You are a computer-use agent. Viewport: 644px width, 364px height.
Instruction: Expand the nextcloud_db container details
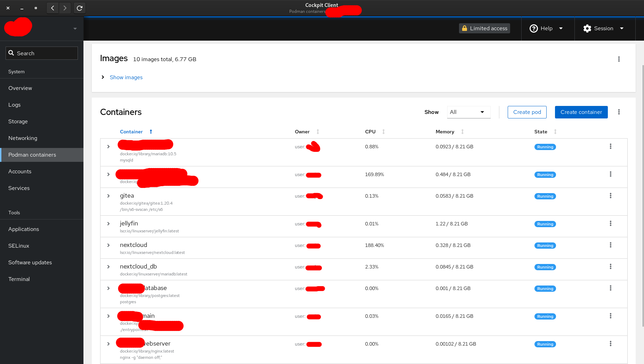pyautogui.click(x=108, y=267)
